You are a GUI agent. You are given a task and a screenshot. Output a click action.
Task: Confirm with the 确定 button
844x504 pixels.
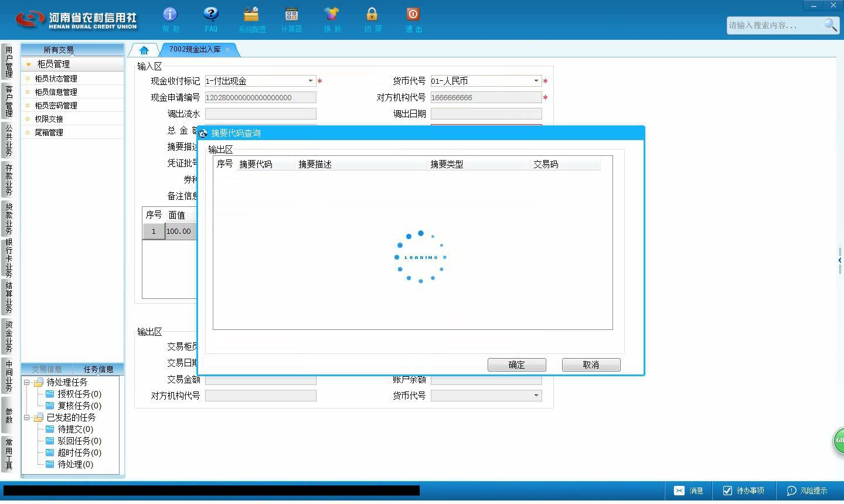click(x=517, y=365)
